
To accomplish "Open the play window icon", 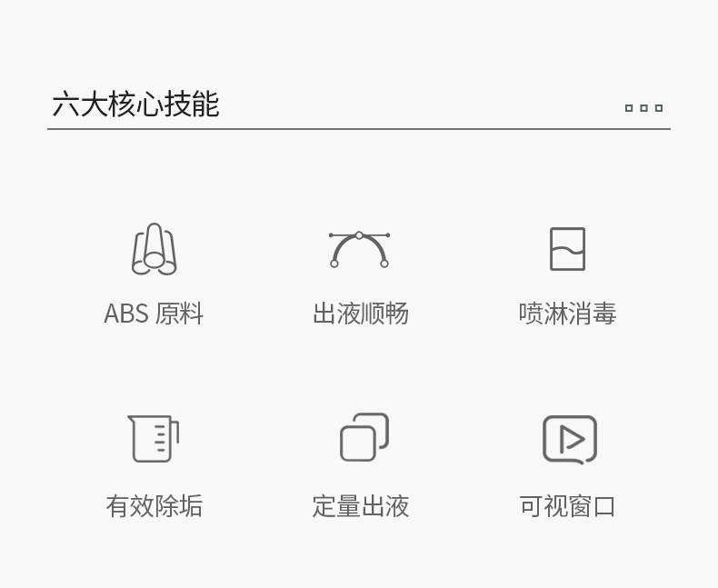I will tap(570, 439).
